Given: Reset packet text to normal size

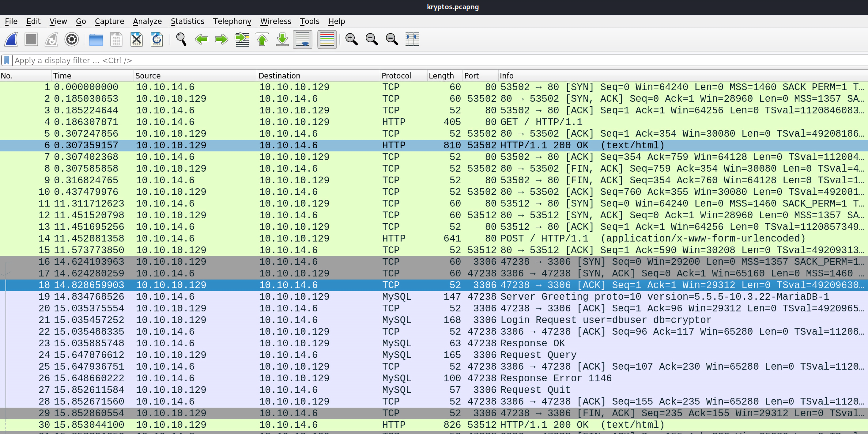Looking at the screenshot, I should (x=392, y=40).
